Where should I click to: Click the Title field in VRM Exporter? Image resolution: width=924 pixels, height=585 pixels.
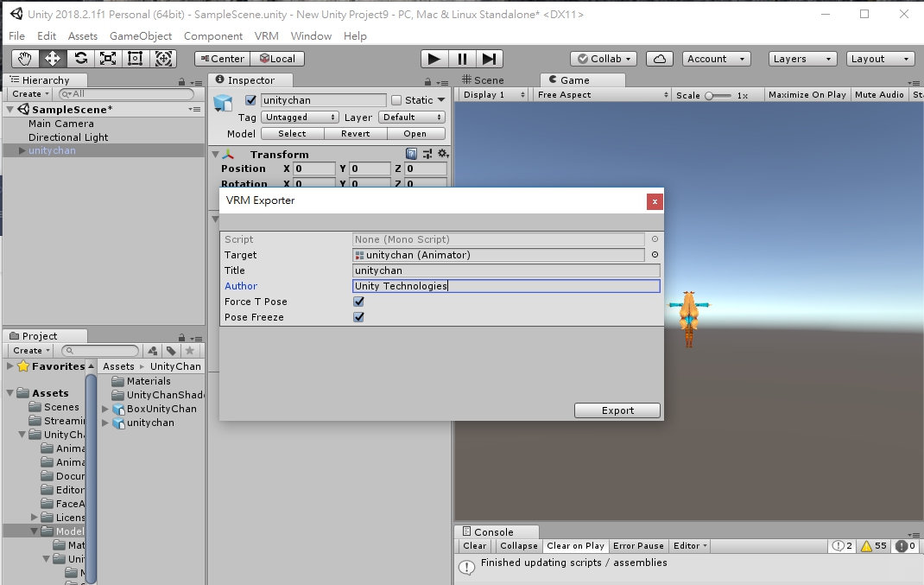(506, 270)
